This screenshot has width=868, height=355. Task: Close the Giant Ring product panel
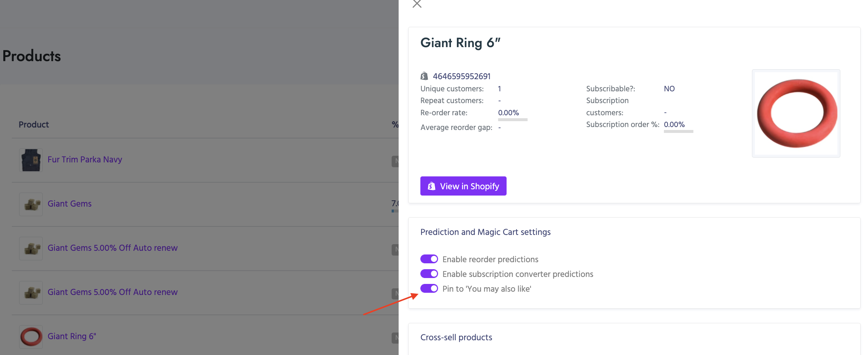(417, 4)
